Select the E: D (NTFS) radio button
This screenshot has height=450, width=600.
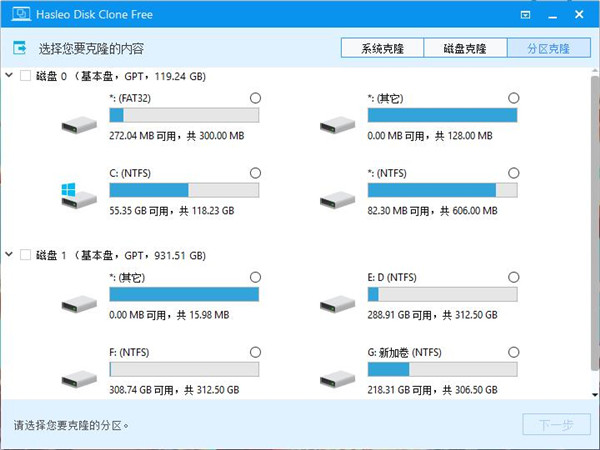pos(514,277)
